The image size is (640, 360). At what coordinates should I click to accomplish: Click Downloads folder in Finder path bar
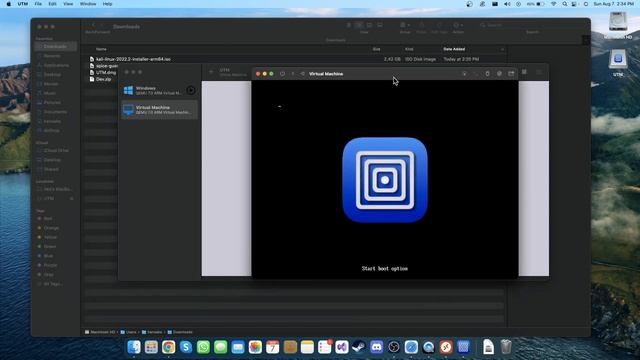coord(180,332)
